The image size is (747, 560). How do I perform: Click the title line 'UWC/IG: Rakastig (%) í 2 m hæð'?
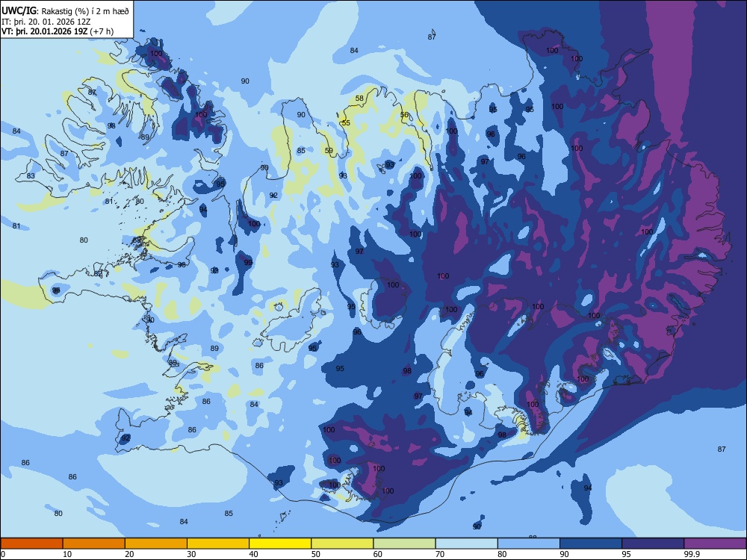tap(65, 10)
